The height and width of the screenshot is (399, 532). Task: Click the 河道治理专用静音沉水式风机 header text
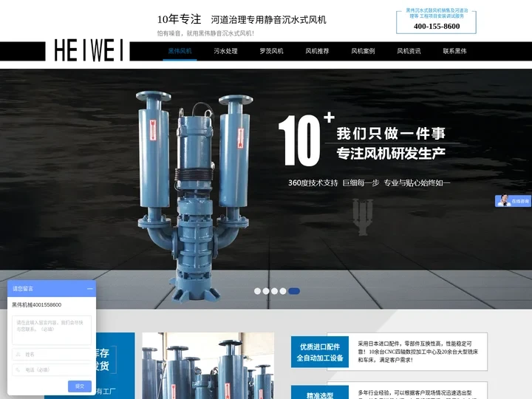(x=268, y=20)
